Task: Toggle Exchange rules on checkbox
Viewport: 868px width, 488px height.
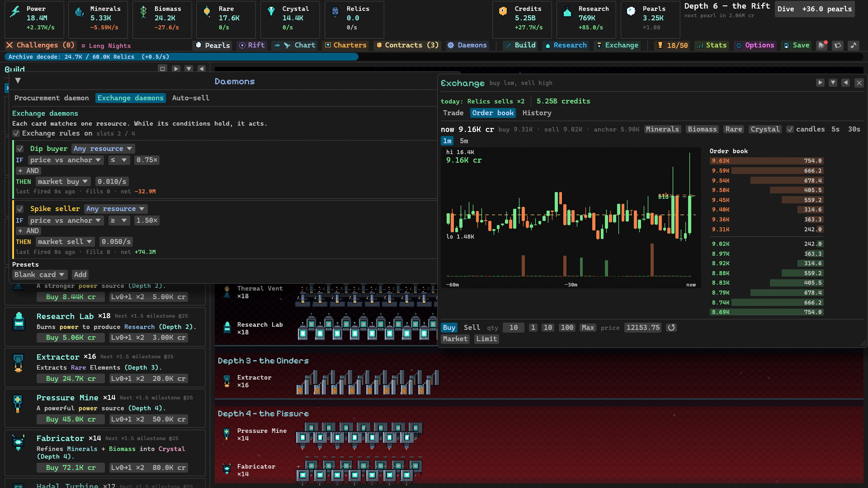Action: 16,134
